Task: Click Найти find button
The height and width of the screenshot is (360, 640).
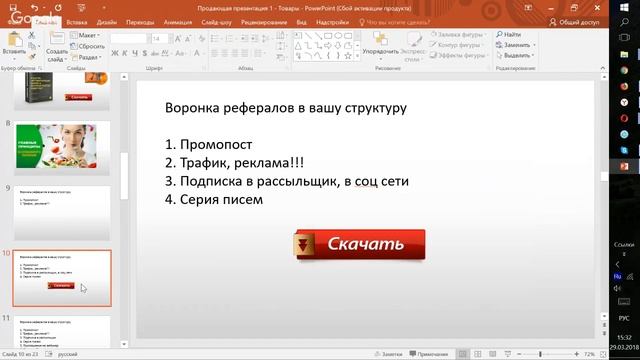Action: coord(509,35)
